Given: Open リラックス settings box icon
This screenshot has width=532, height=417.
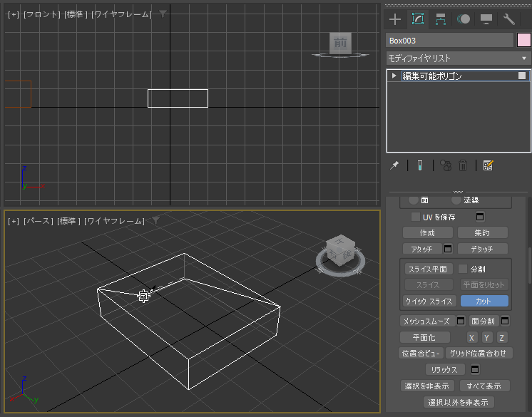Looking at the screenshot, I should [475, 369].
